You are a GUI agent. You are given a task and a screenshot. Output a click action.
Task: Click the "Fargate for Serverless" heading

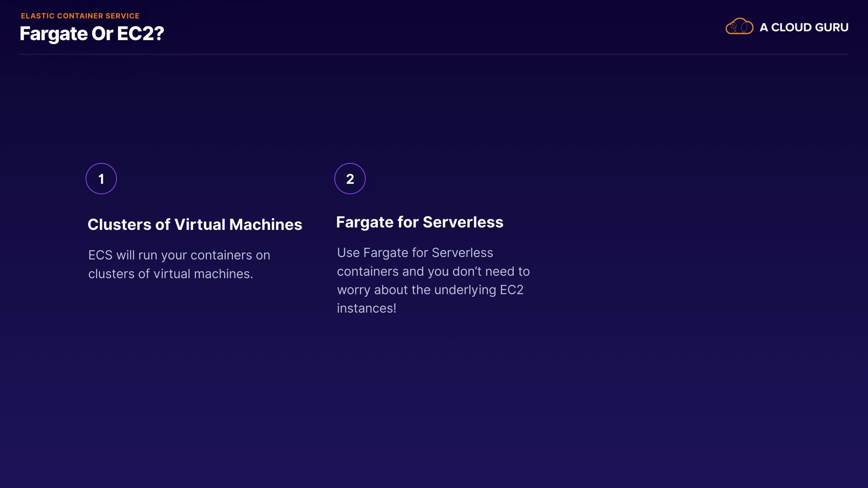click(420, 222)
